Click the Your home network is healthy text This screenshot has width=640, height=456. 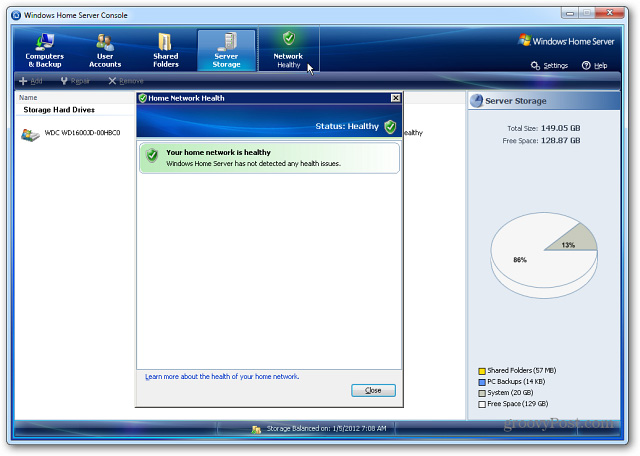218,152
